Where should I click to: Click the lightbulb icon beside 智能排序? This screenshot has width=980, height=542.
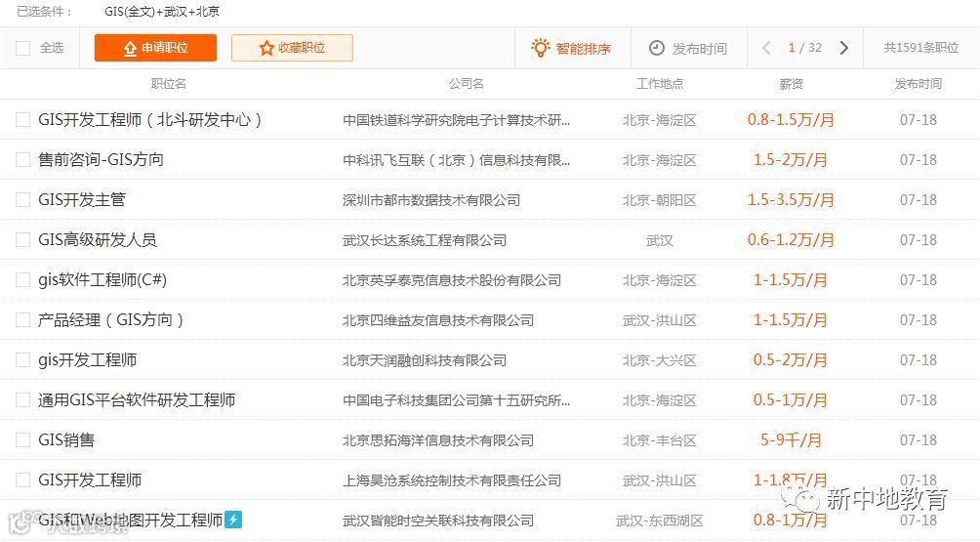[x=540, y=48]
